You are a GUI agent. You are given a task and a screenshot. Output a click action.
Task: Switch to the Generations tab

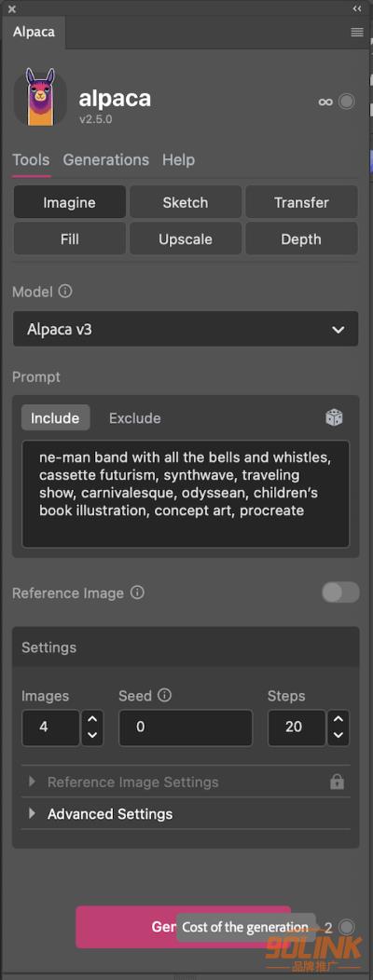[x=105, y=159]
